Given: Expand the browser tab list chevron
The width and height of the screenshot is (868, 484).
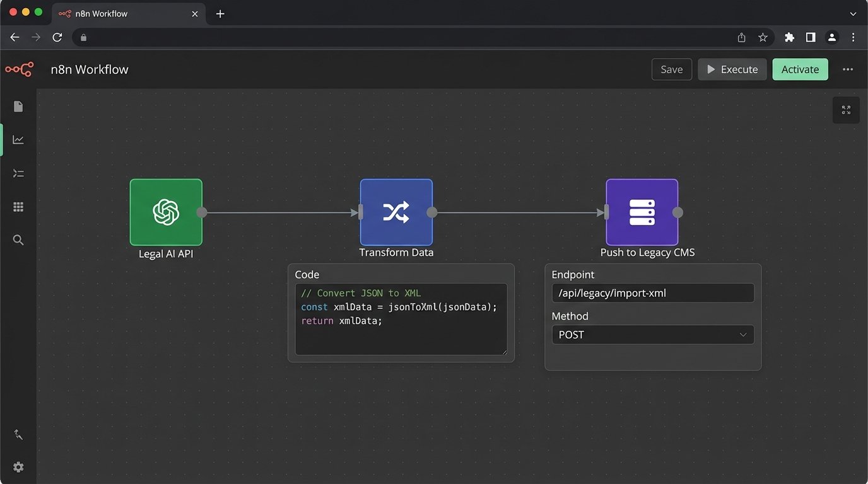Looking at the screenshot, I should (853, 13).
